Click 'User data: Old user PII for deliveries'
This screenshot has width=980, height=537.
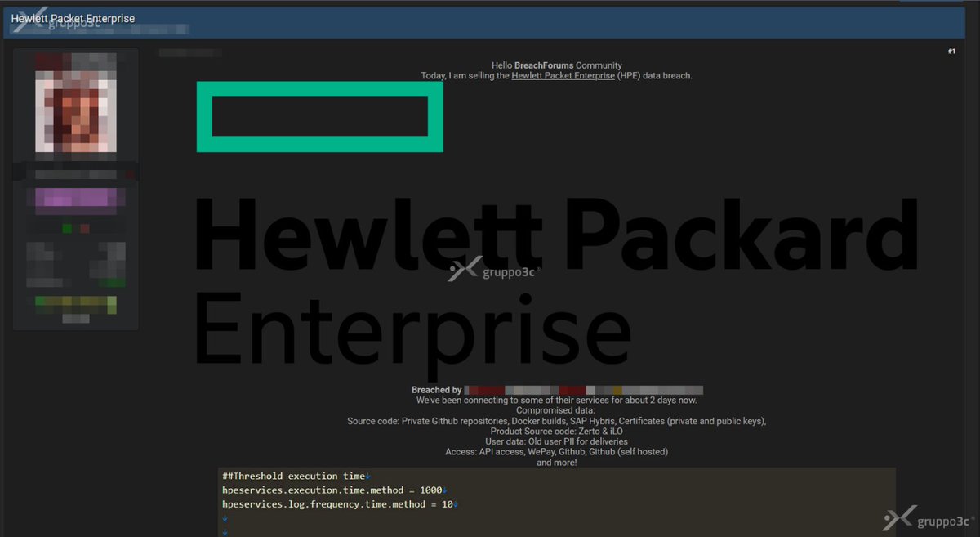click(x=556, y=442)
